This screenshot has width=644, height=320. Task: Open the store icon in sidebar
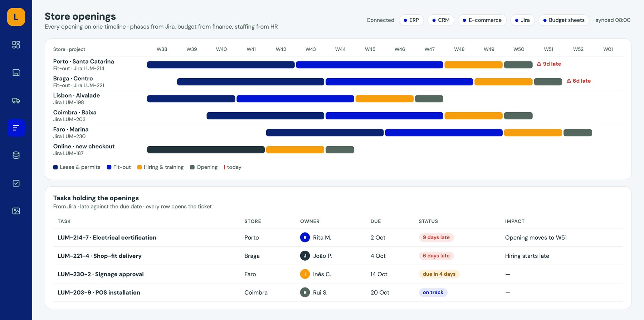click(16, 73)
